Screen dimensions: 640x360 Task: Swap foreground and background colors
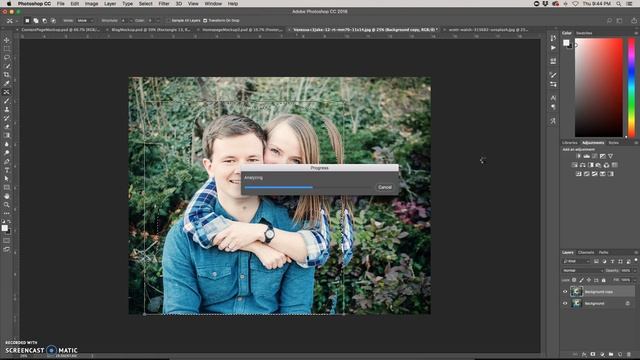(9, 222)
